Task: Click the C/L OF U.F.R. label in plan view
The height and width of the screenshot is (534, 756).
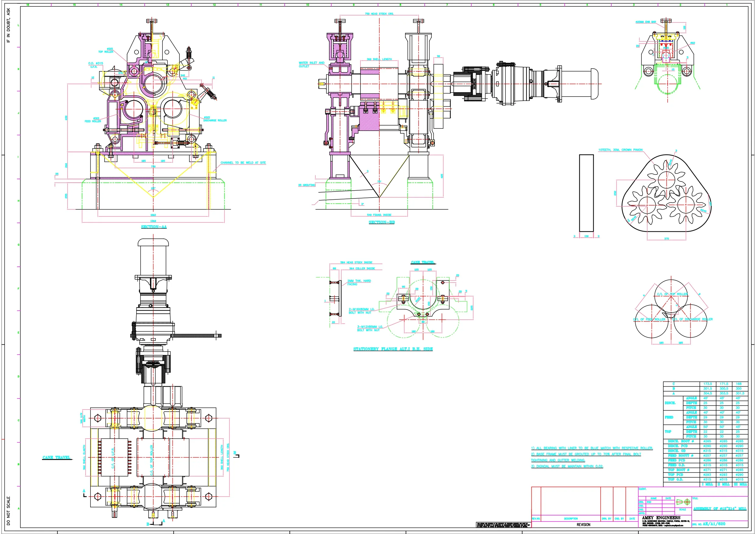Action: point(113,458)
